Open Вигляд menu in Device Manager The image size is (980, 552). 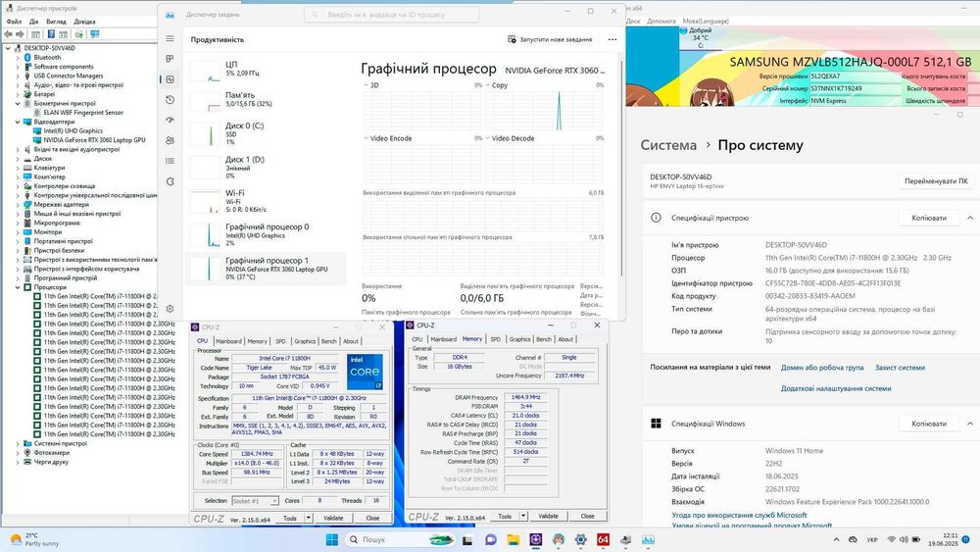point(56,22)
